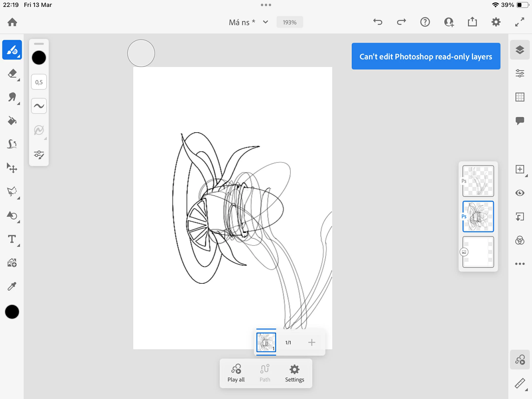The width and height of the screenshot is (532, 399).
Task: Toggle the precision grid panel
Action: click(x=520, y=97)
